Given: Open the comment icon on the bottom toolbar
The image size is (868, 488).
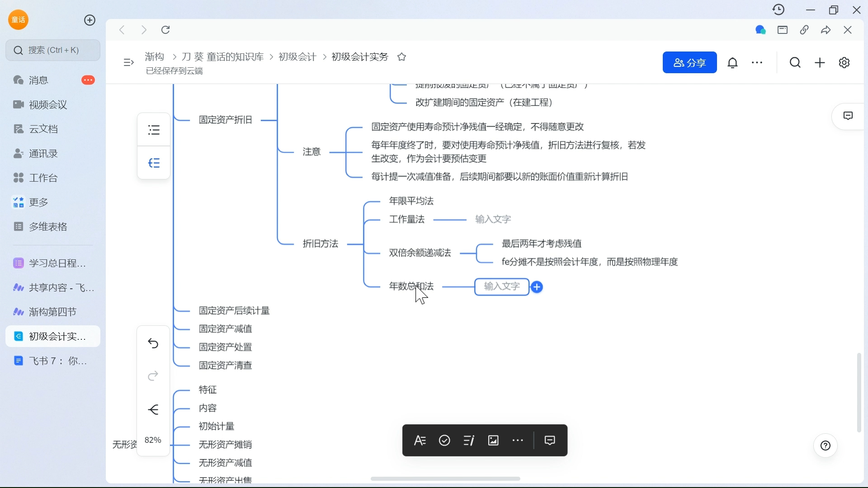Looking at the screenshot, I should tap(550, 440).
